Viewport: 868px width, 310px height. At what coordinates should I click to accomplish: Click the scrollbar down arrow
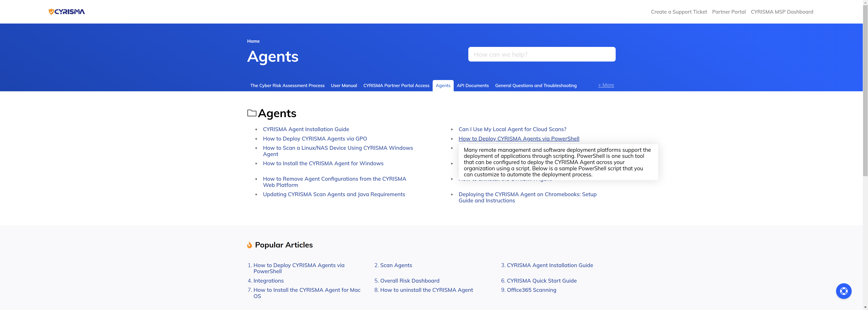(x=865, y=308)
